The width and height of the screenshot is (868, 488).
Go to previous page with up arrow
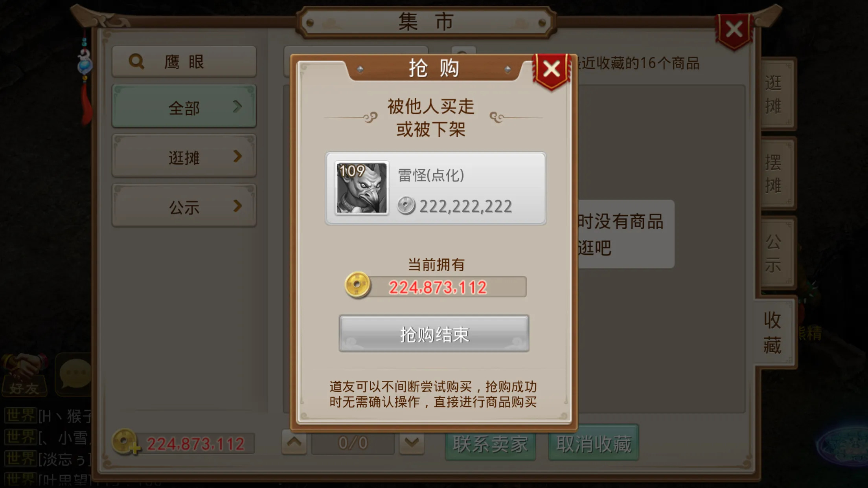click(x=294, y=442)
